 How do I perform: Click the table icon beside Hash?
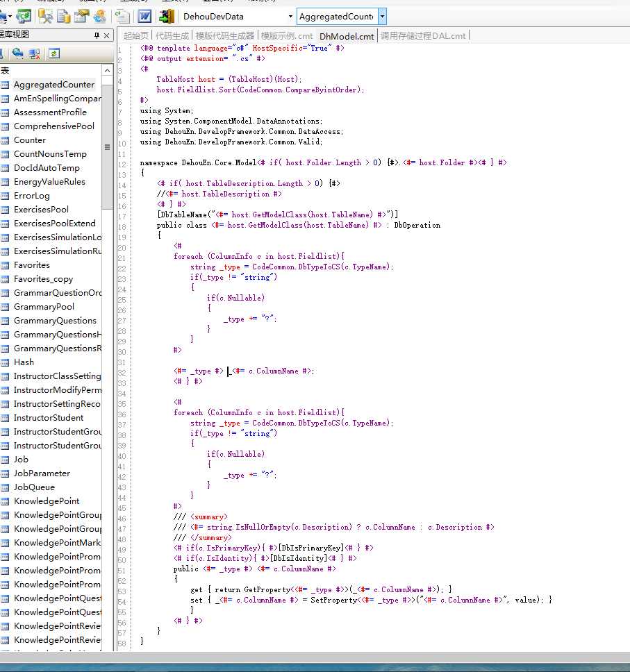click(x=5, y=362)
